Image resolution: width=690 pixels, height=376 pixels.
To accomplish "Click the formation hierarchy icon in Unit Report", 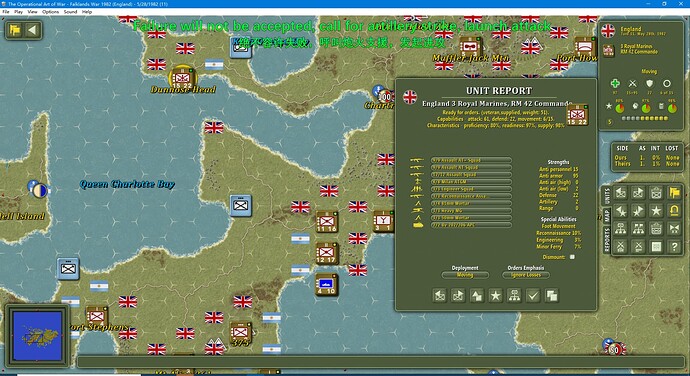I will pos(514,295).
